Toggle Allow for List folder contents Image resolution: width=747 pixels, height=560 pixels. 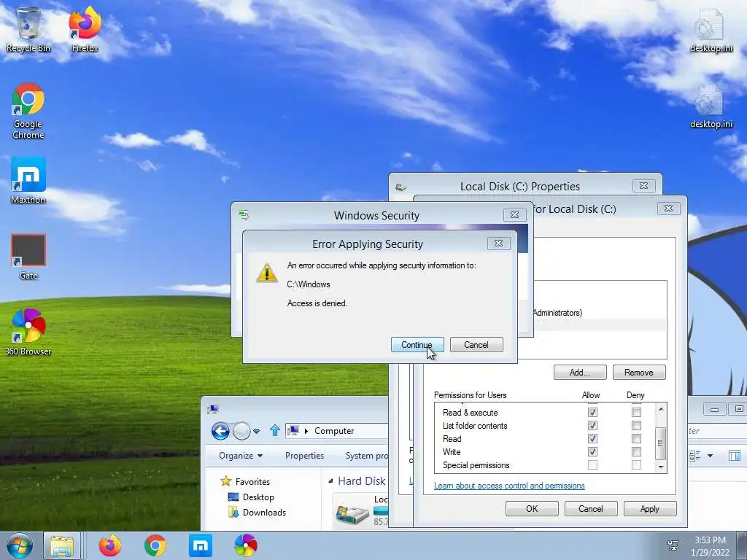click(592, 426)
